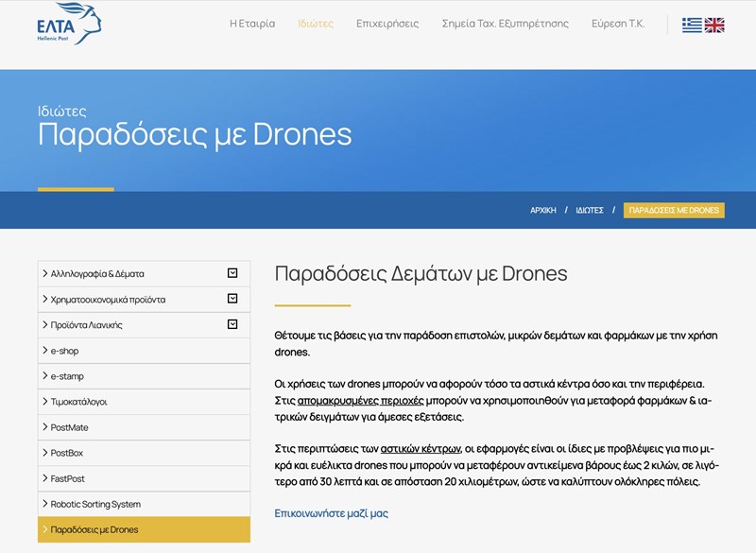Click the ELTA Hellenic Post logo
This screenshot has width=756, height=553.
point(67,24)
